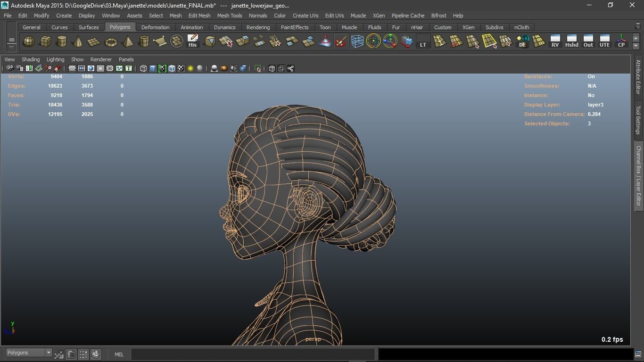
Task: Open the Edit Mesh menu
Action: 199,16
